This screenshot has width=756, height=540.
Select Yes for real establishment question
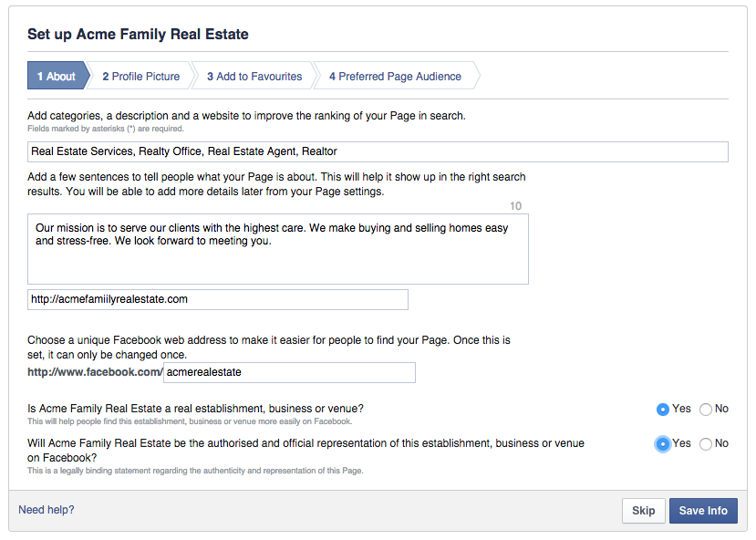click(663, 410)
